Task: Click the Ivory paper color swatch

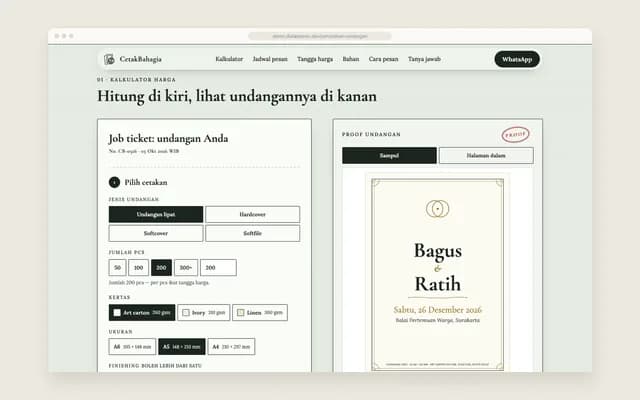Action: pos(186,313)
